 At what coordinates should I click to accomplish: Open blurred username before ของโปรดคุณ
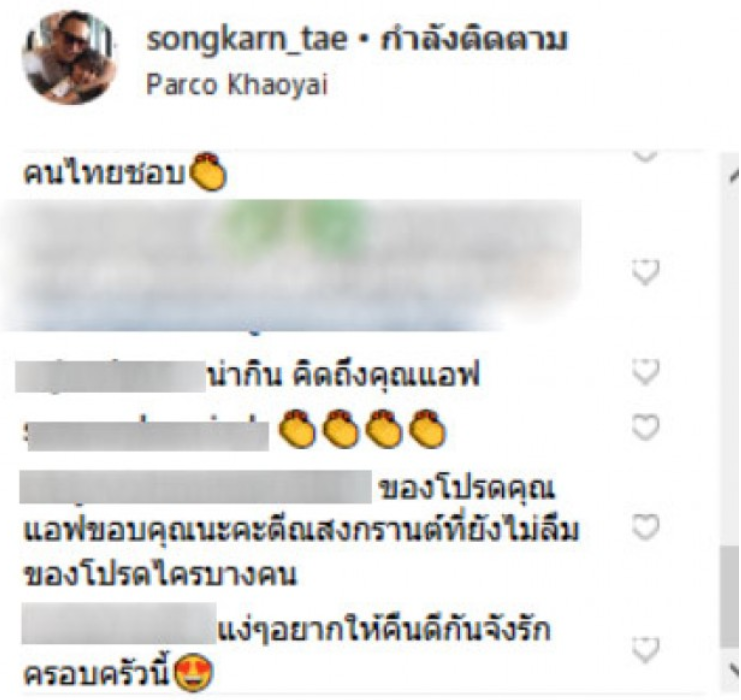[x=196, y=487]
